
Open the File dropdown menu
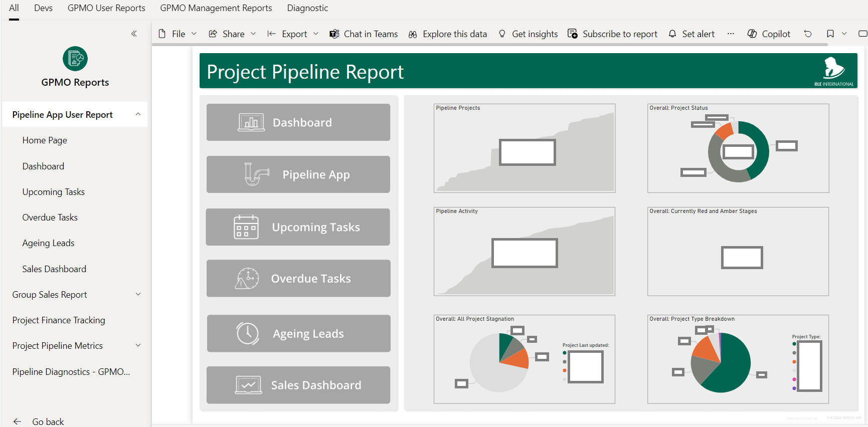point(178,34)
